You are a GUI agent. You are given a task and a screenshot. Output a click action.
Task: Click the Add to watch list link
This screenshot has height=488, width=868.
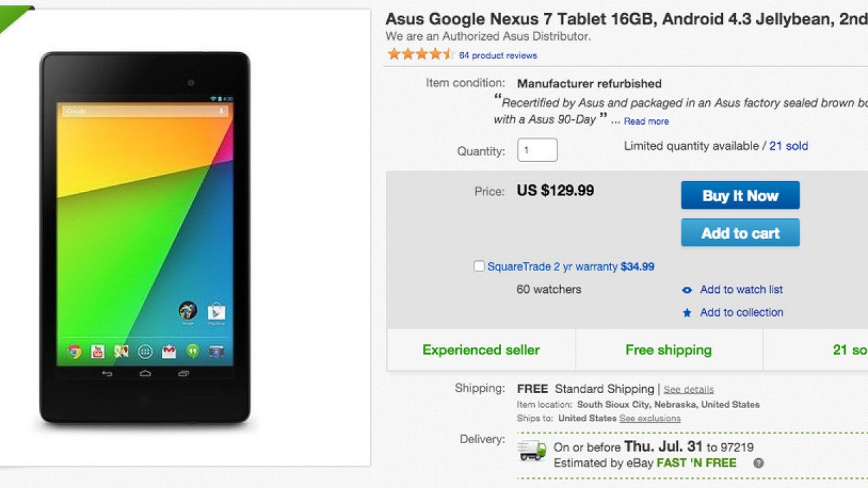pyautogui.click(x=741, y=289)
